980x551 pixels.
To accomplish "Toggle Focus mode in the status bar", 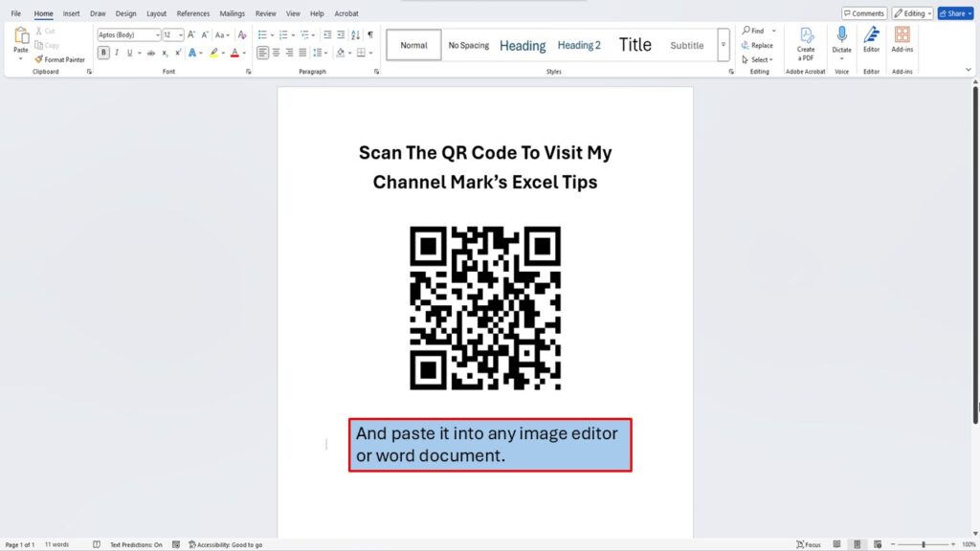I will pyautogui.click(x=809, y=544).
